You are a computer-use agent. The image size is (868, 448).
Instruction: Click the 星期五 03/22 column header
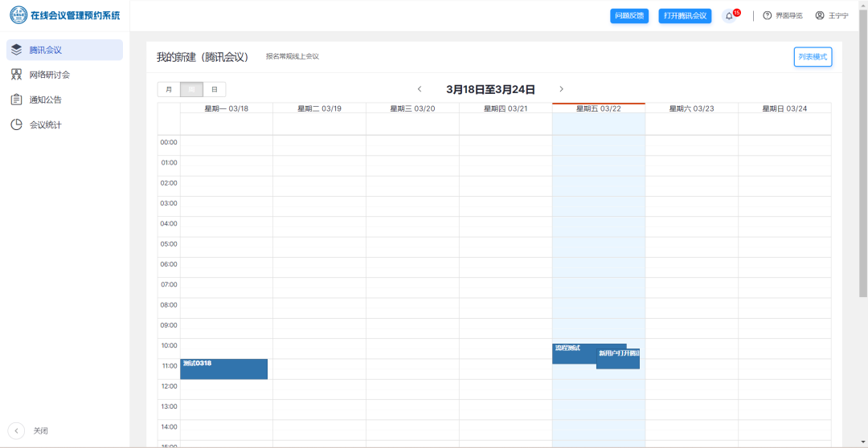coord(599,108)
